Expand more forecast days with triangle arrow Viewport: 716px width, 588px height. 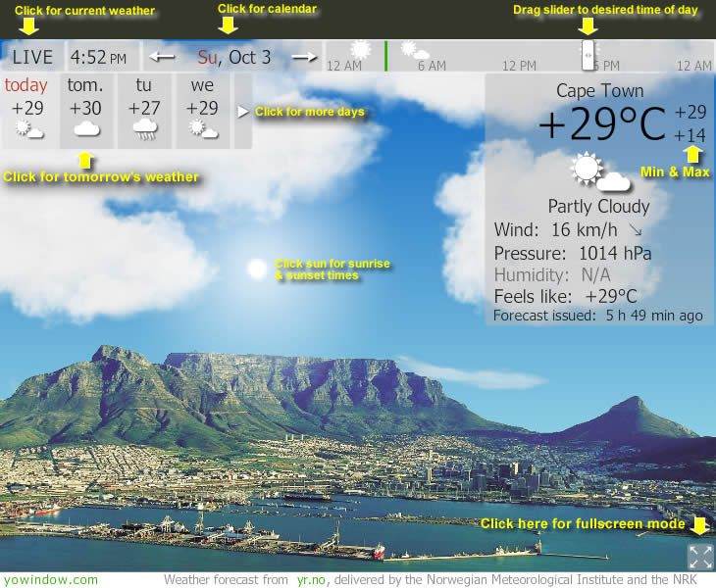pyautogui.click(x=242, y=112)
